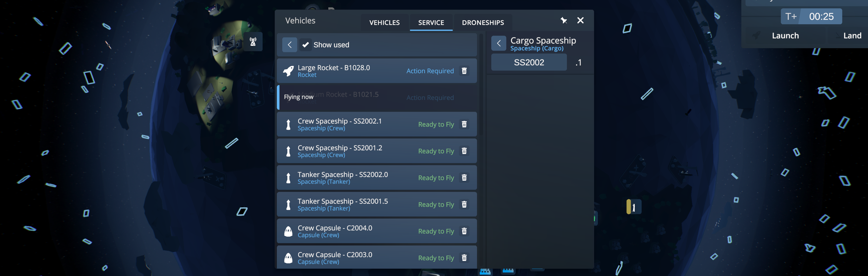Delete Crew Spaceship SS2001.2
This screenshot has height=276, width=868.
(x=464, y=151)
